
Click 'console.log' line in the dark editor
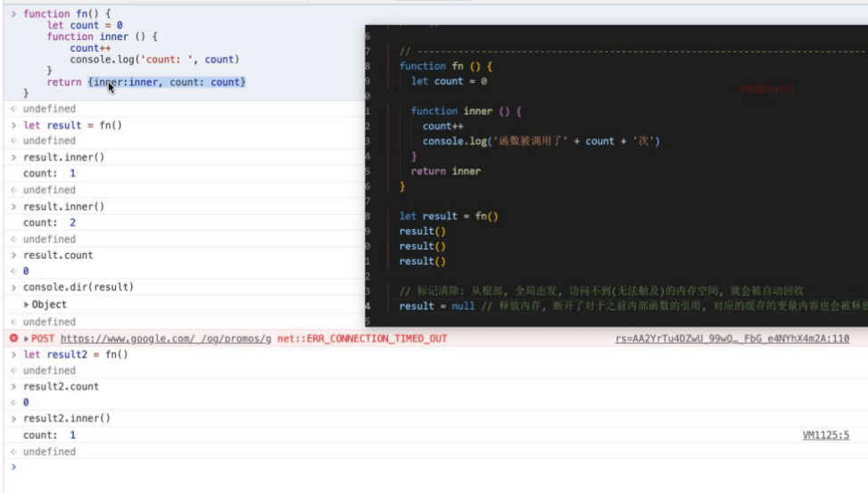coord(541,141)
